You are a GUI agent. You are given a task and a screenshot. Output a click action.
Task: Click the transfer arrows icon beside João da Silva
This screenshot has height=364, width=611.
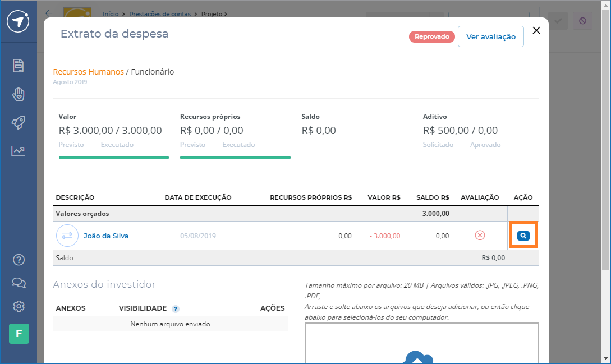coord(67,236)
